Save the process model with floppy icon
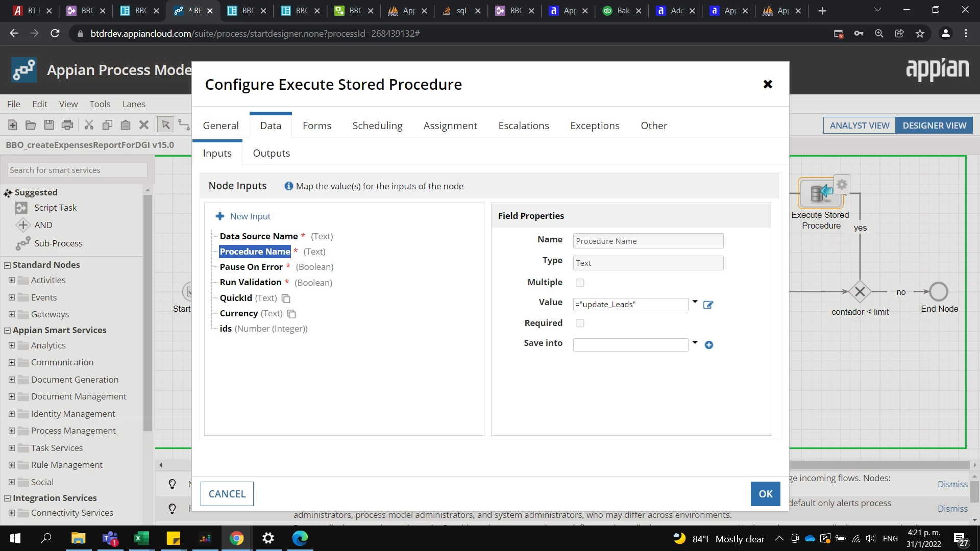Viewport: 980px width, 551px height. [x=49, y=125]
